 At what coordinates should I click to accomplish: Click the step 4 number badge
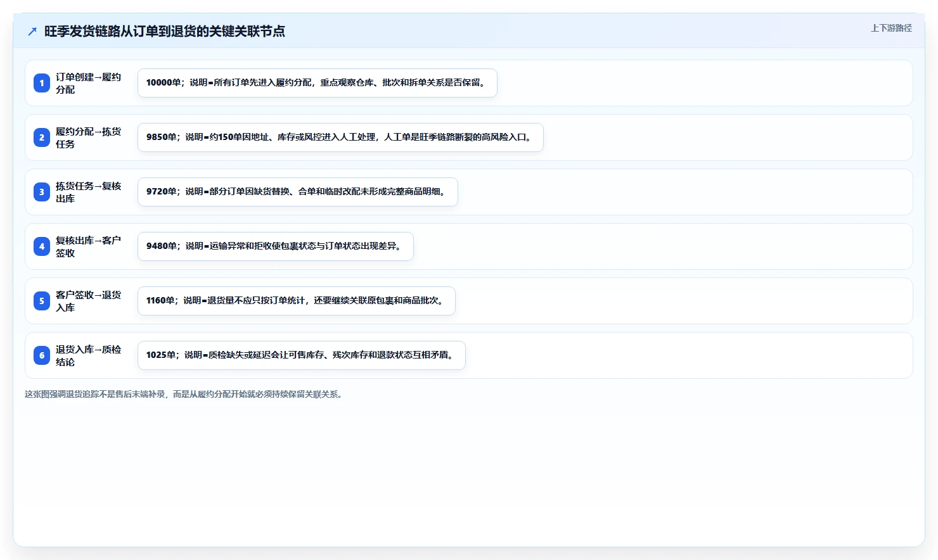(42, 246)
